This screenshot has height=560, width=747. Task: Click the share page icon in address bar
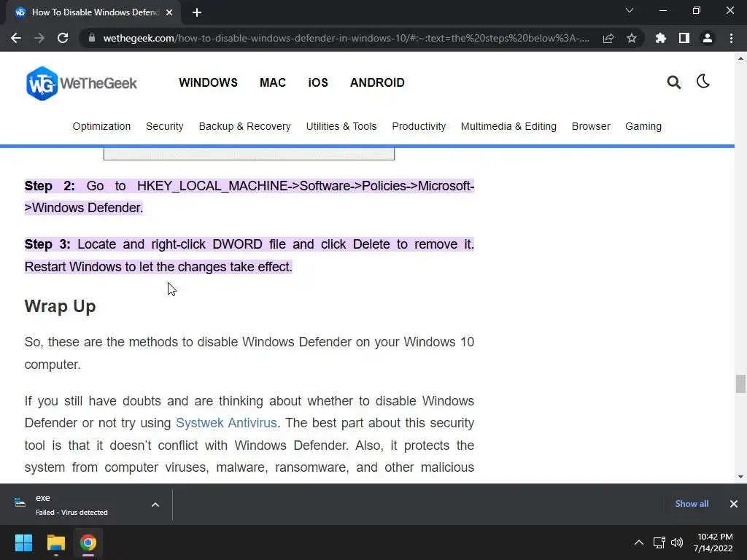pos(608,38)
